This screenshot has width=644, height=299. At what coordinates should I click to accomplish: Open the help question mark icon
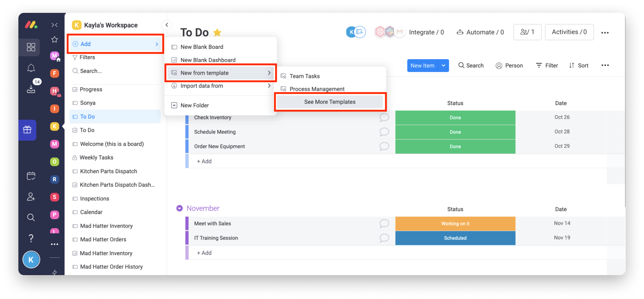click(x=31, y=238)
